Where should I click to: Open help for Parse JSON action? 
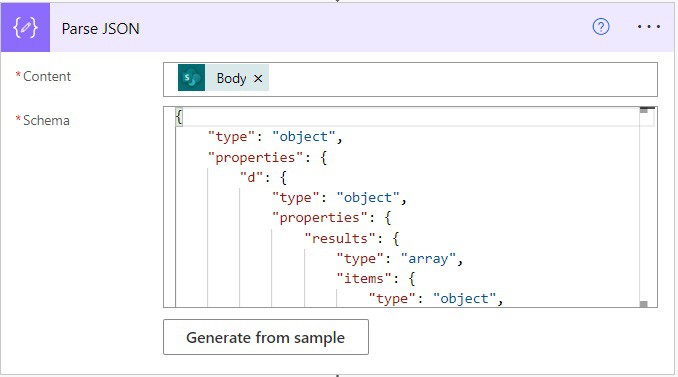pyautogui.click(x=601, y=27)
